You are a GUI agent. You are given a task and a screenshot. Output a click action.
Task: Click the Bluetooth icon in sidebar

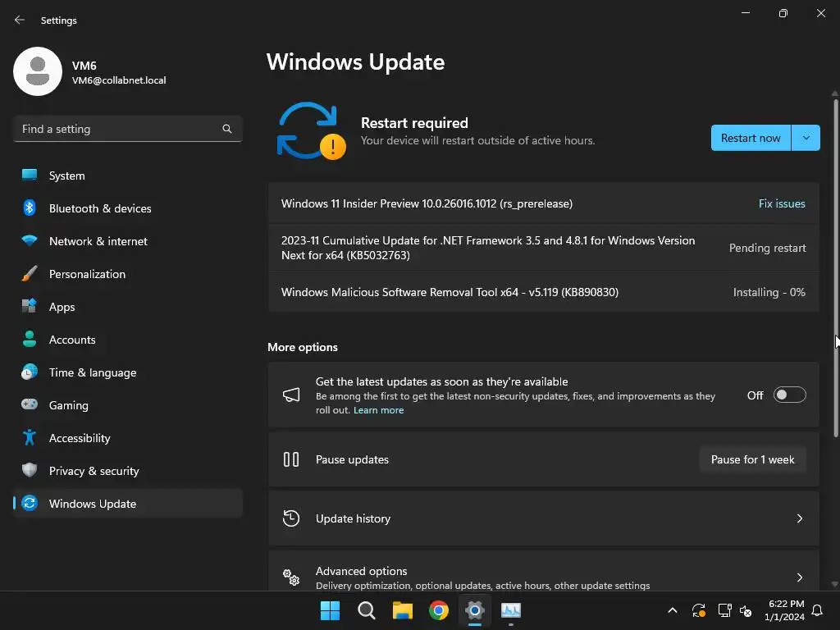tap(30, 208)
